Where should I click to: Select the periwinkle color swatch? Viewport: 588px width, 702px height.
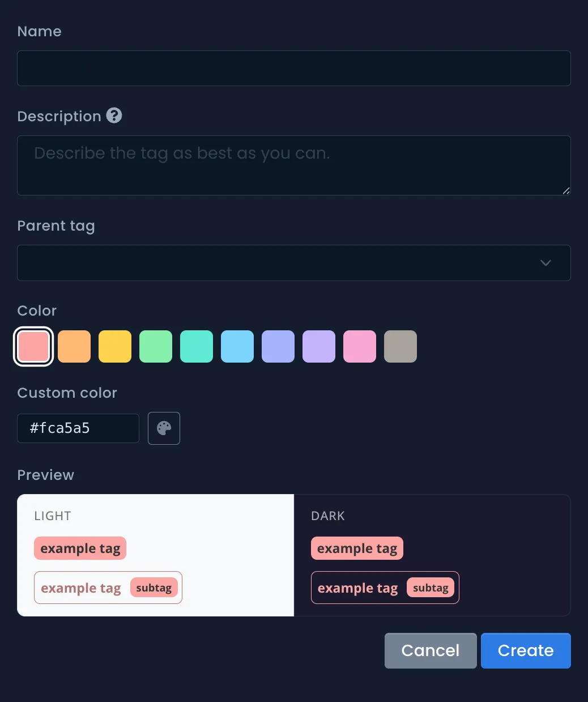pyautogui.click(x=278, y=347)
